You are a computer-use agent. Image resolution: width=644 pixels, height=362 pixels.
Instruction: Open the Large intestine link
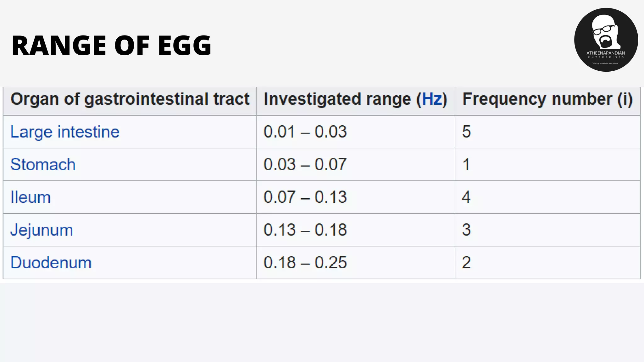(x=65, y=132)
